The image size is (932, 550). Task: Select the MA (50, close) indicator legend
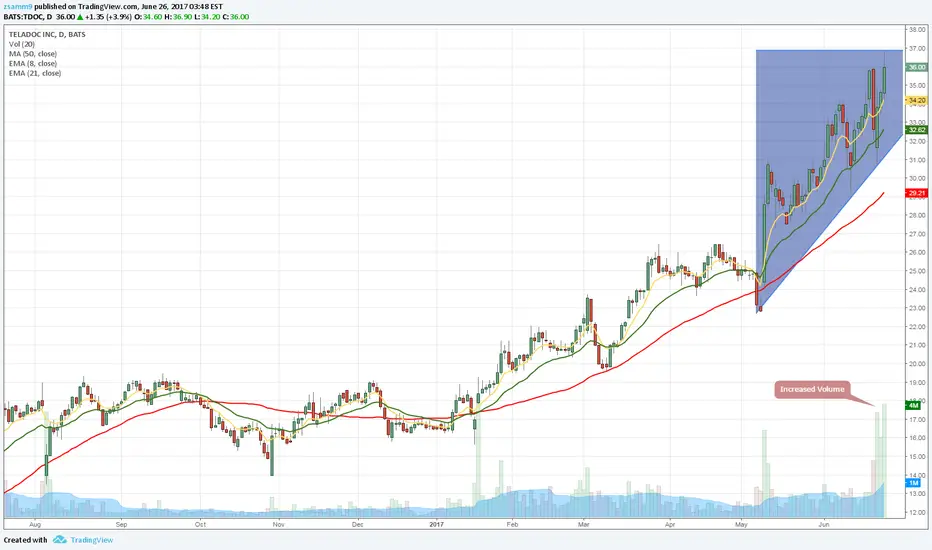(x=33, y=54)
